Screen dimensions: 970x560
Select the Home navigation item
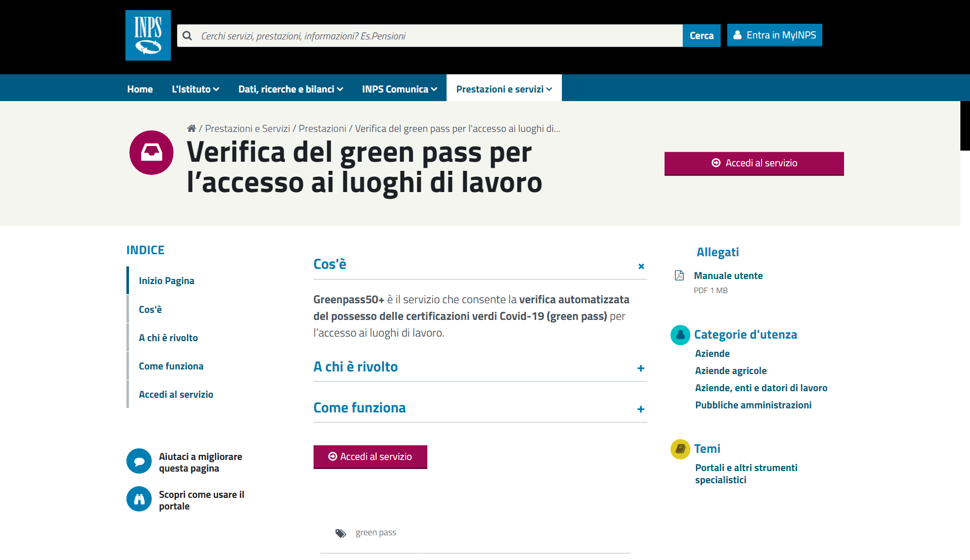(x=140, y=88)
